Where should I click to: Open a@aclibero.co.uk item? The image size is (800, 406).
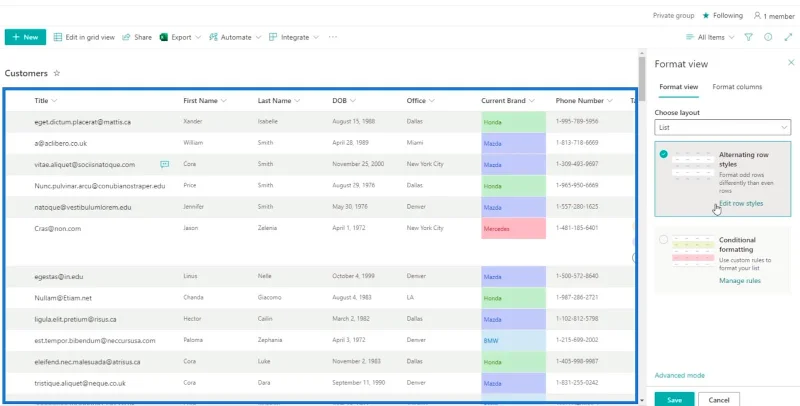(61, 144)
